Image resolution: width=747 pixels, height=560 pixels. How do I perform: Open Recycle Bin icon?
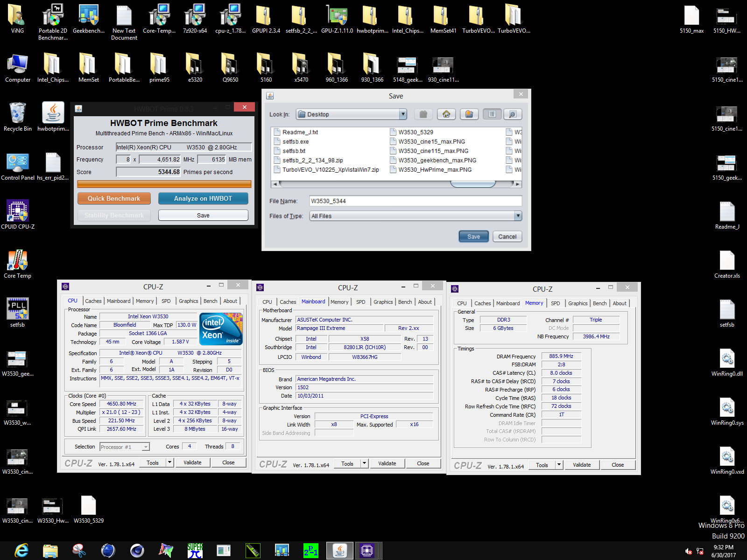click(18, 117)
